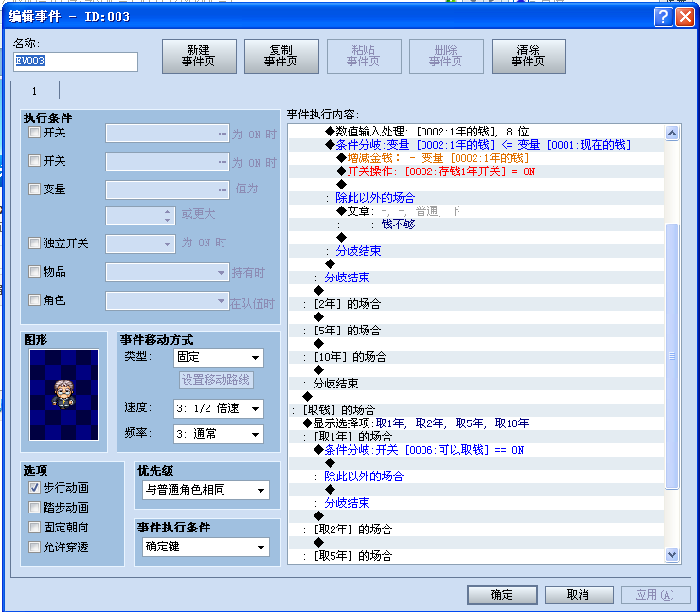Select the [2年] 的场合 line
700x612 pixels.
point(476,304)
